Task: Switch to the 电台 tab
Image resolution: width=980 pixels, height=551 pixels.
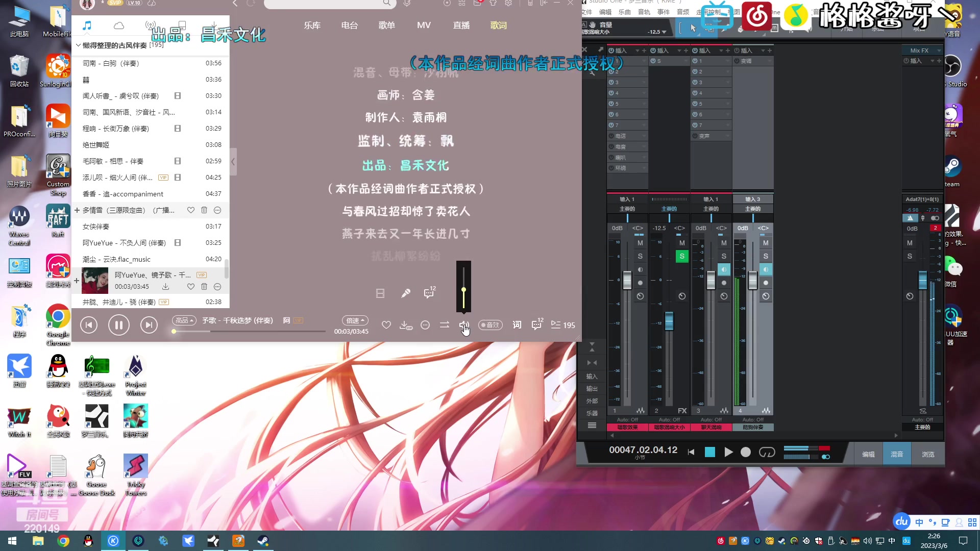Action: tap(350, 25)
